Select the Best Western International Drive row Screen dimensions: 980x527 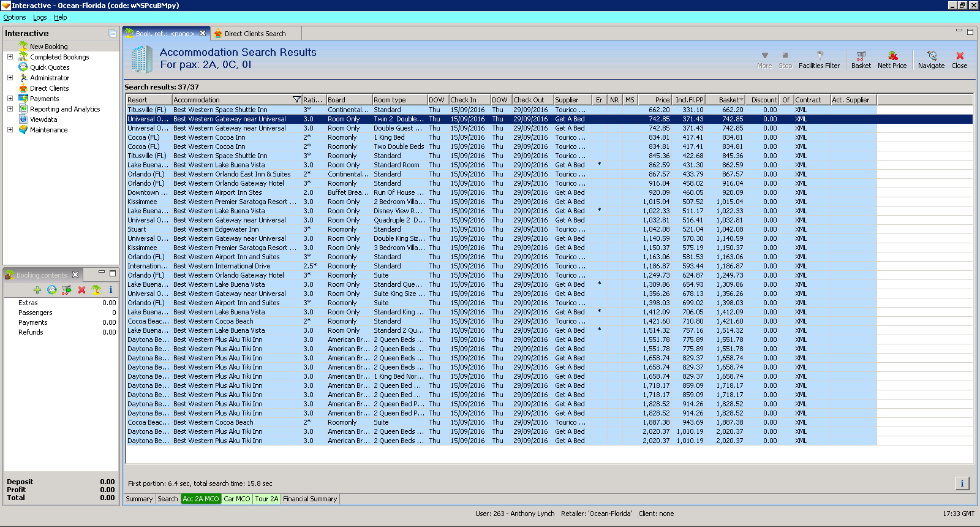pos(501,266)
